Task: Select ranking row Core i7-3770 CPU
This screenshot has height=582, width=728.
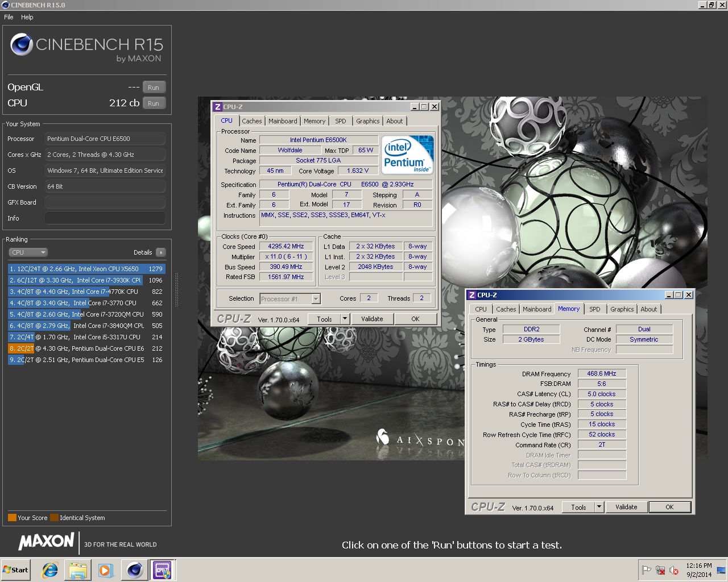Action: (86, 303)
